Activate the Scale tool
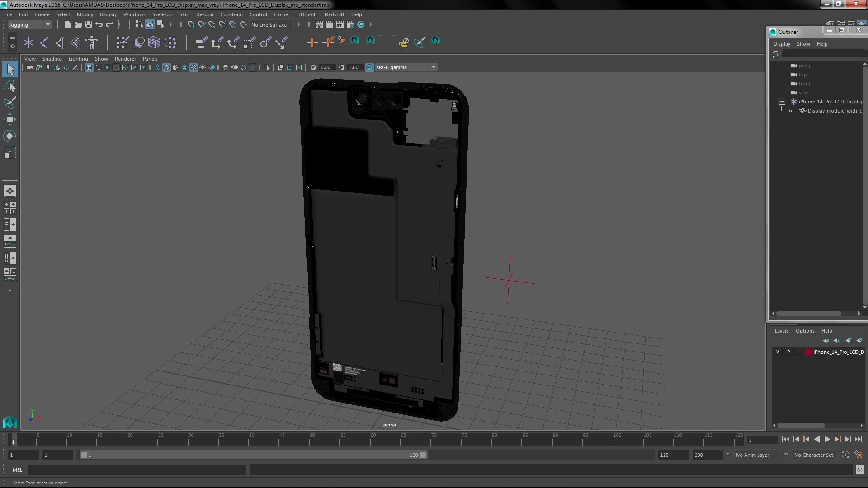This screenshot has width=868, height=488. click(10, 153)
